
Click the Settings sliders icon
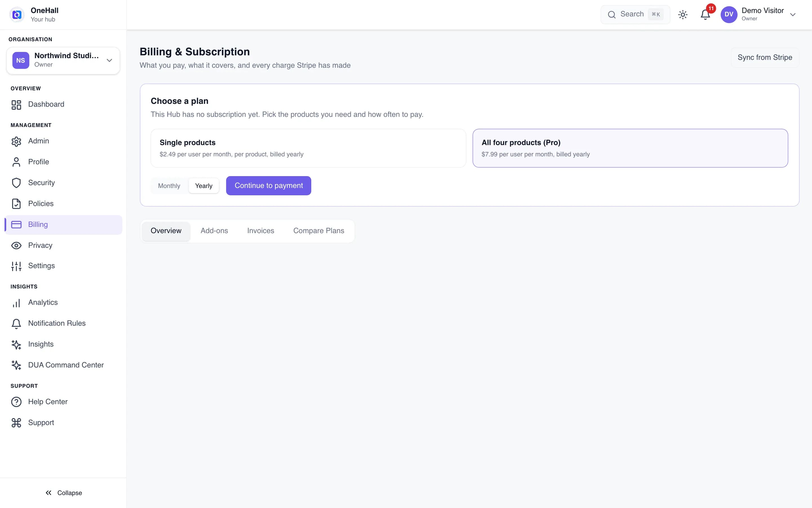(16, 266)
